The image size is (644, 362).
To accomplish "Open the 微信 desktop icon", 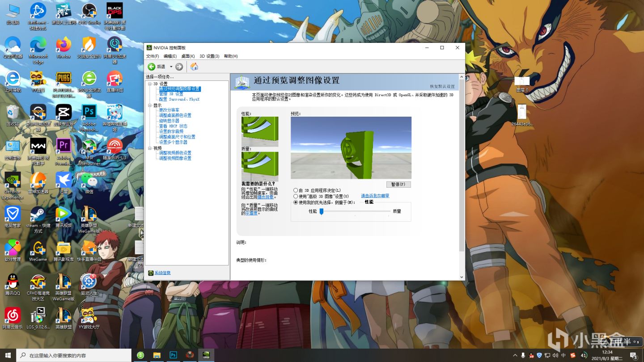I will pyautogui.click(x=89, y=183).
